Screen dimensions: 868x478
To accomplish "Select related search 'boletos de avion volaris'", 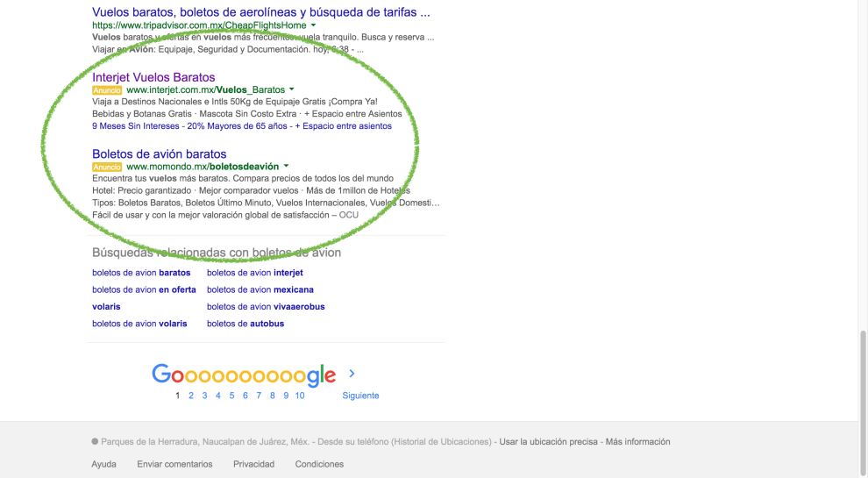I will 139,324.
